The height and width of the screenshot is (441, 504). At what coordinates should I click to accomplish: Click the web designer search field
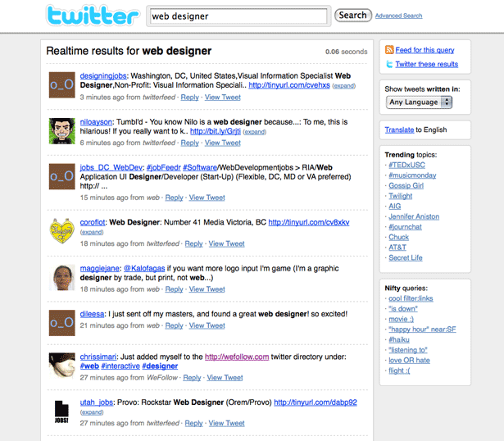(x=238, y=16)
